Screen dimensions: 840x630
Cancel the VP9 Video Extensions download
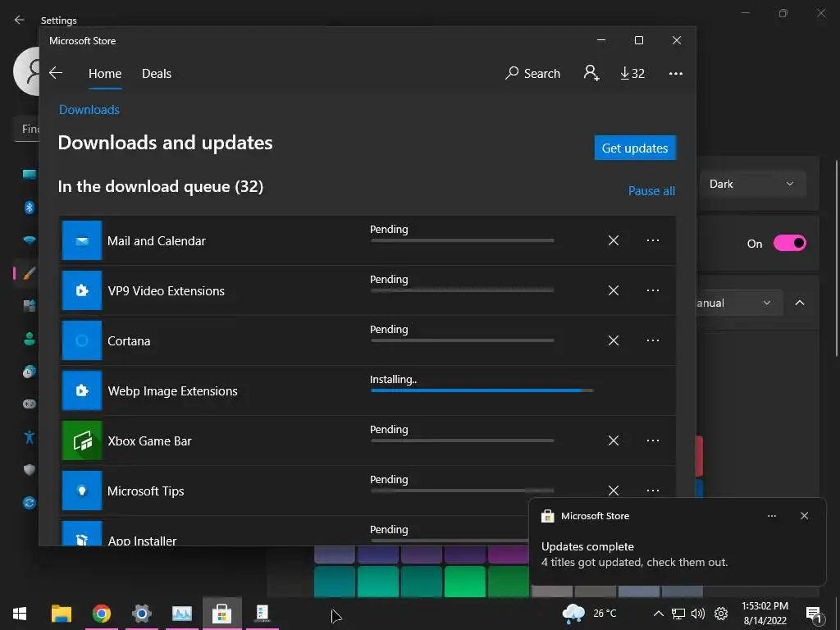(614, 290)
